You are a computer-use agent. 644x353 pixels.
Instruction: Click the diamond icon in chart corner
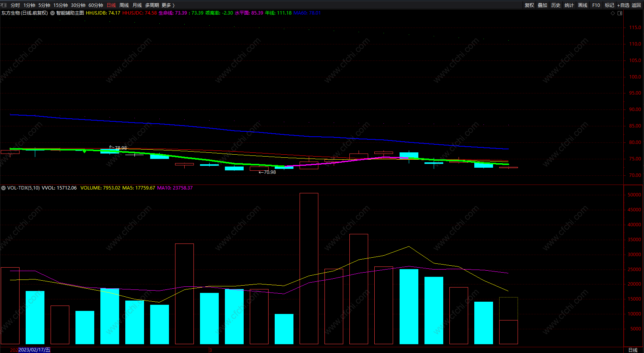(613, 13)
